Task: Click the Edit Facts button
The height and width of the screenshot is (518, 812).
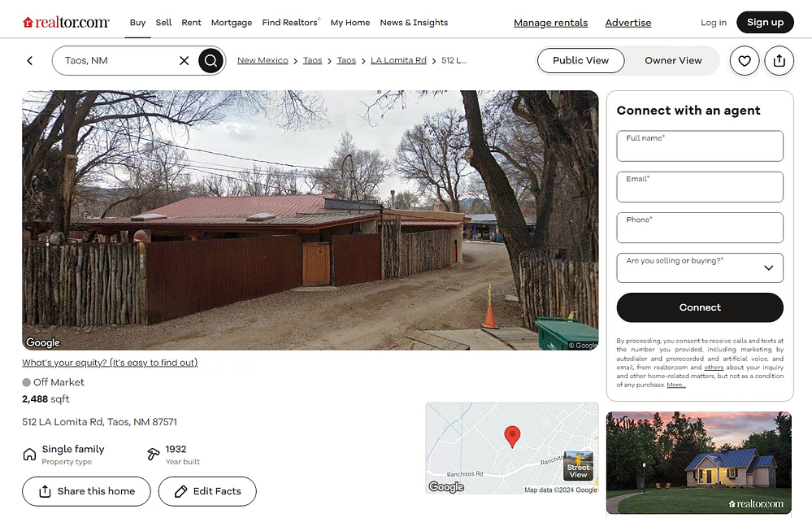Action: click(x=207, y=491)
